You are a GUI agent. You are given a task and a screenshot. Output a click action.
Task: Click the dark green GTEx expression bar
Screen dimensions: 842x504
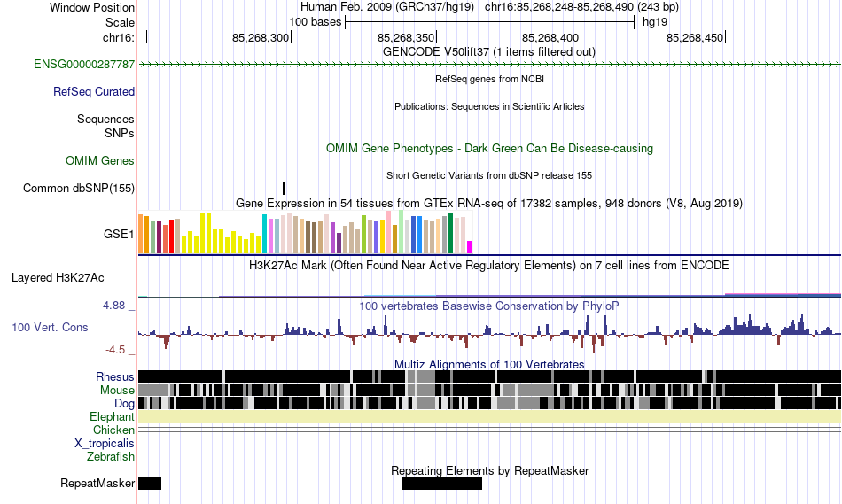(450, 233)
